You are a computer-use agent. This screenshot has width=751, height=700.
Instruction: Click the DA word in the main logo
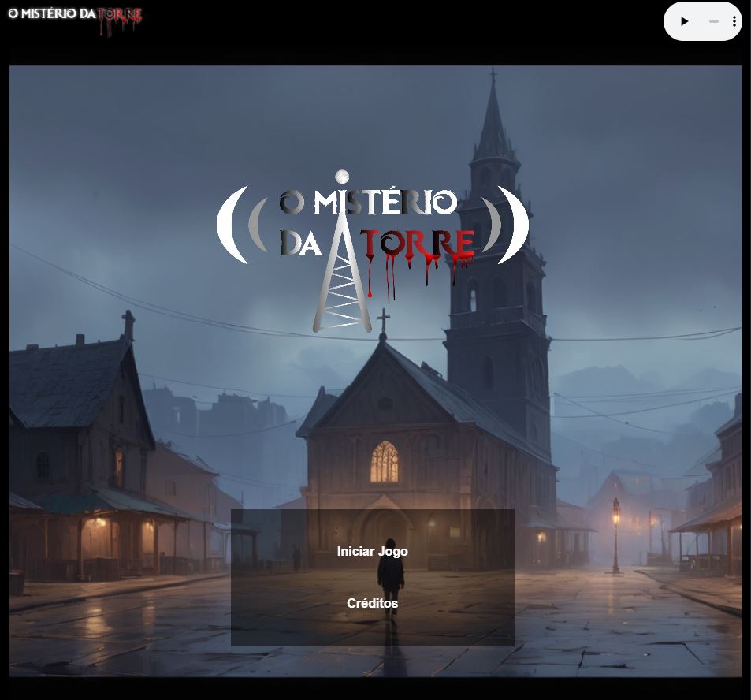[301, 243]
